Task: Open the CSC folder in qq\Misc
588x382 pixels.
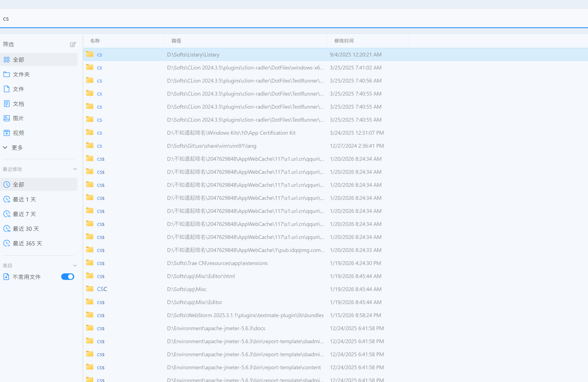Action: tap(102, 289)
